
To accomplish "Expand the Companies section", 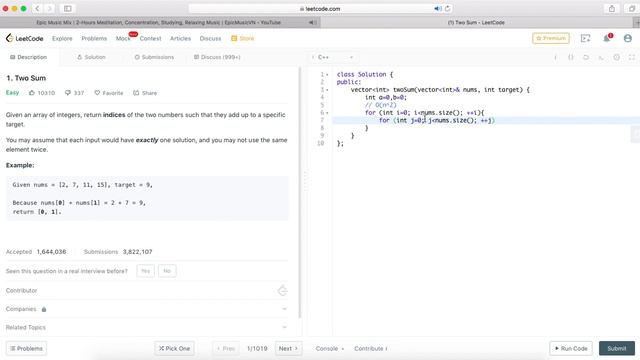I will [x=284, y=309].
